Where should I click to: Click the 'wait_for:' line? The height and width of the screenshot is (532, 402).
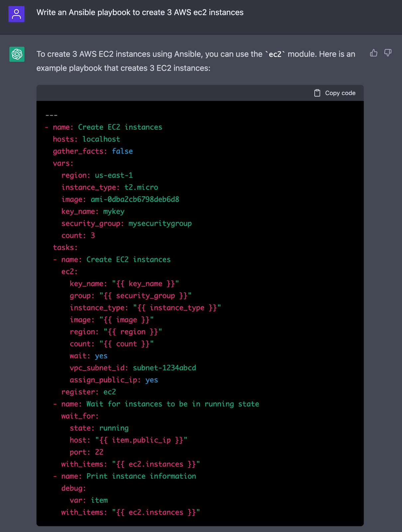tap(80, 416)
